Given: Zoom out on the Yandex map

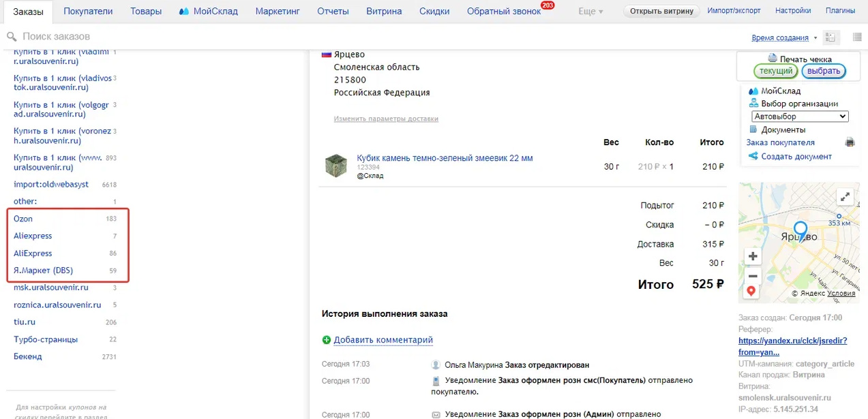Looking at the screenshot, I should pos(753,276).
